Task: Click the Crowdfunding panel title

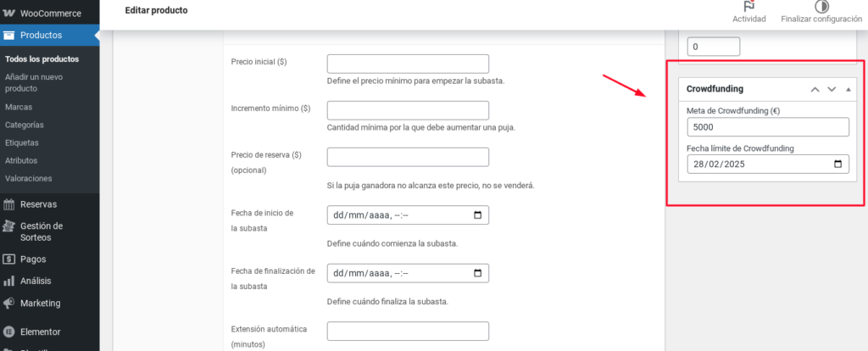Action: tap(715, 89)
